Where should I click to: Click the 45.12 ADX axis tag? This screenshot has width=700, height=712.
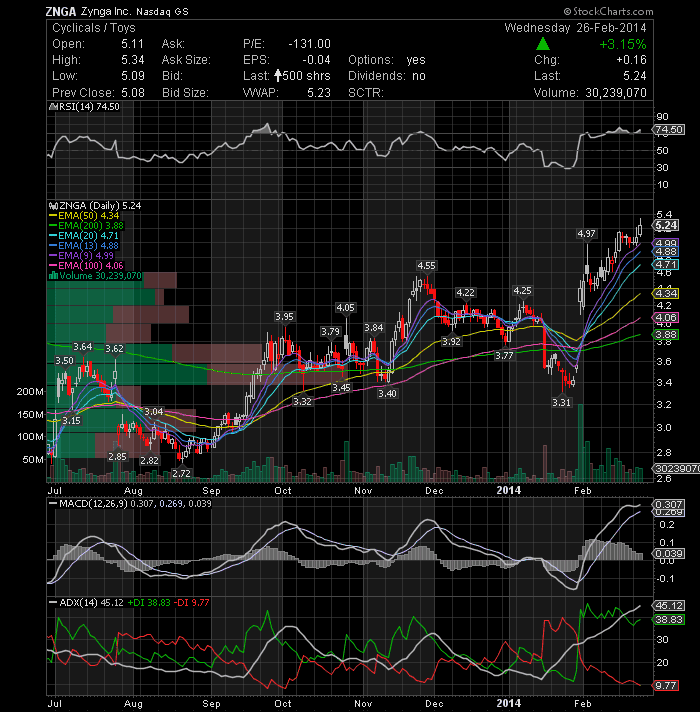tap(669, 606)
